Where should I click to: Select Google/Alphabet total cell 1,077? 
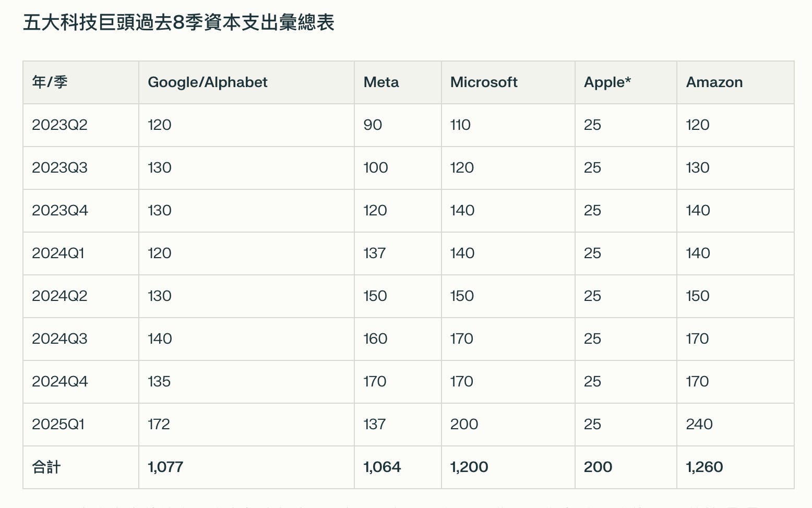[x=165, y=467]
